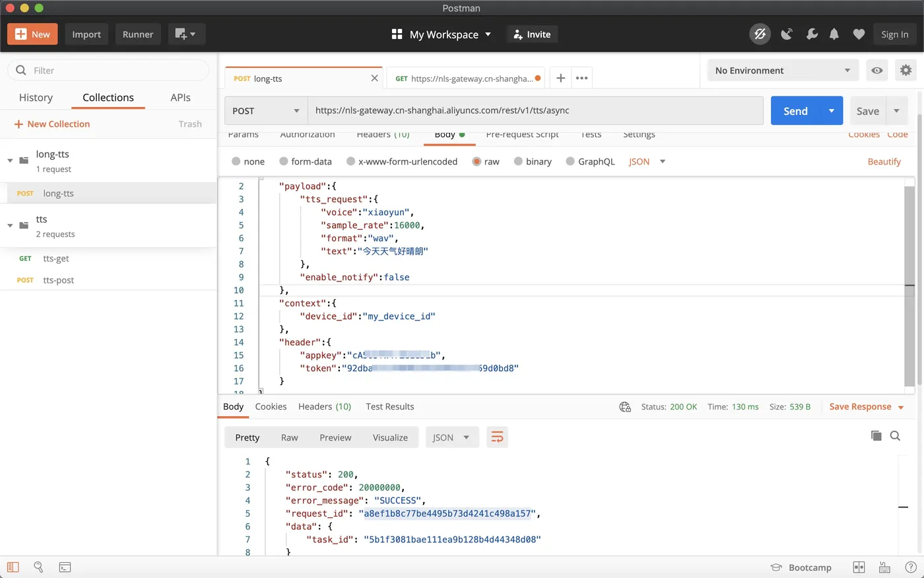
Task: Select the raw body type
Action: (x=486, y=162)
